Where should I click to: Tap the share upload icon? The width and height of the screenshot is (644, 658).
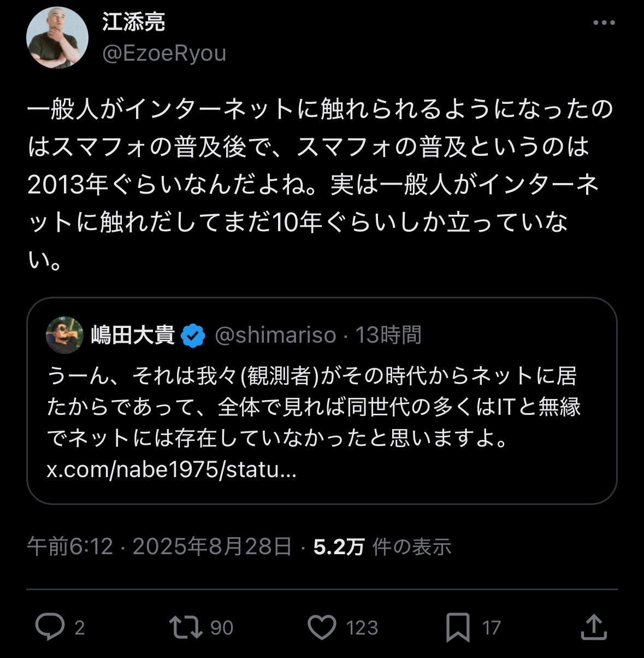[594, 627]
